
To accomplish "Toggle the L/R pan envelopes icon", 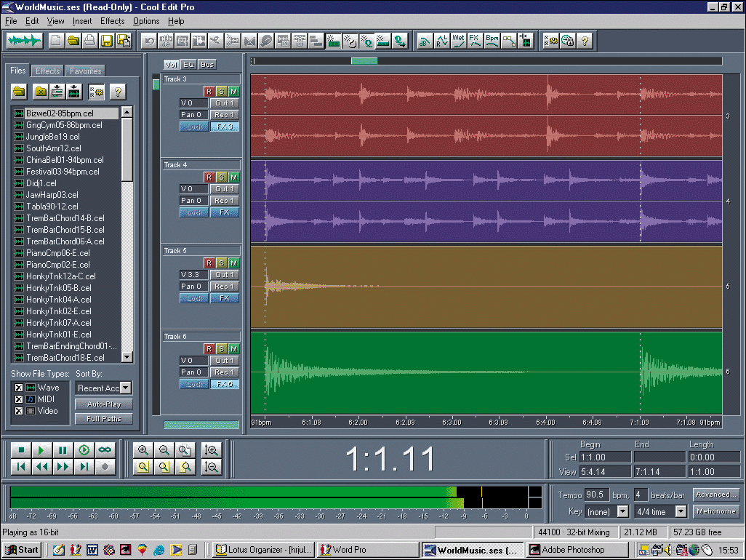I will [441, 41].
